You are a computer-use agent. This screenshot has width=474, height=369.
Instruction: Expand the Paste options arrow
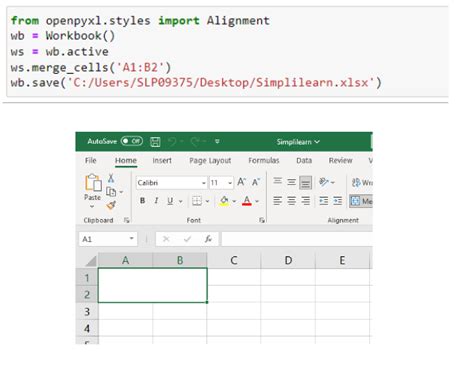click(92, 207)
